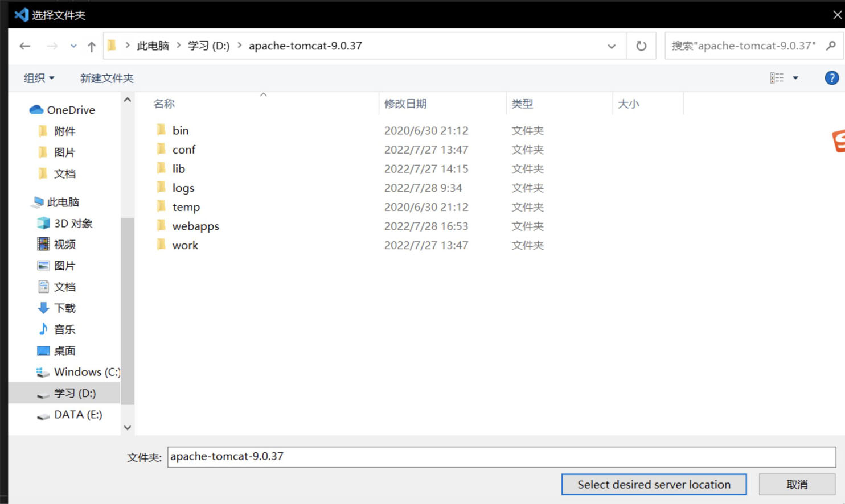This screenshot has height=504, width=845.
Task: Click navigation pane scroll up arrow
Action: [128, 100]
